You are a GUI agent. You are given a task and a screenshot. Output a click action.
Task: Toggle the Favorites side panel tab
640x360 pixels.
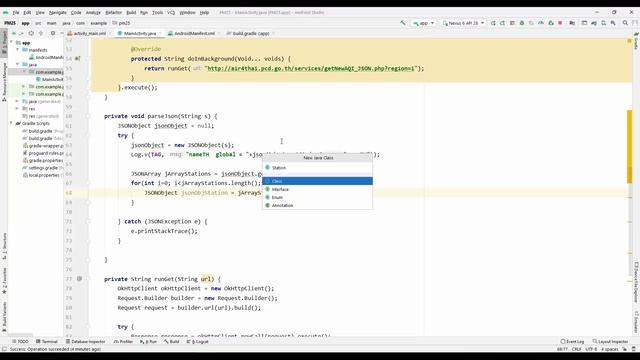coord(4,281)
